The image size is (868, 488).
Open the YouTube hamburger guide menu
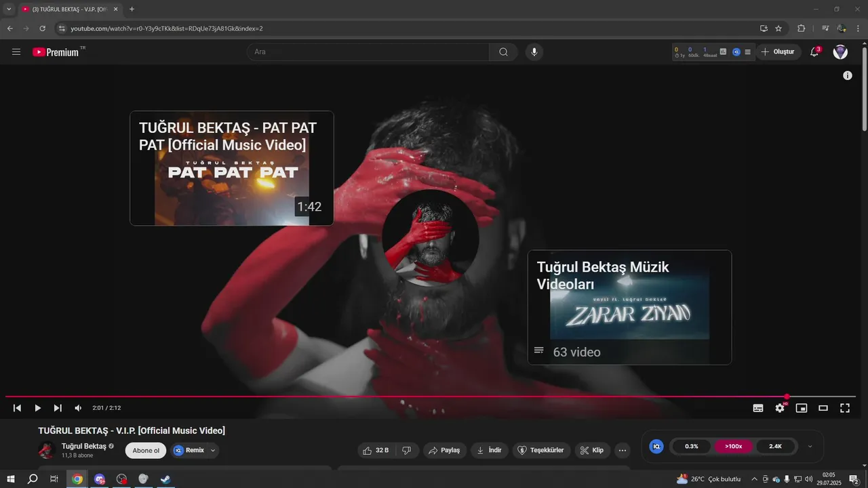[16, 52]
